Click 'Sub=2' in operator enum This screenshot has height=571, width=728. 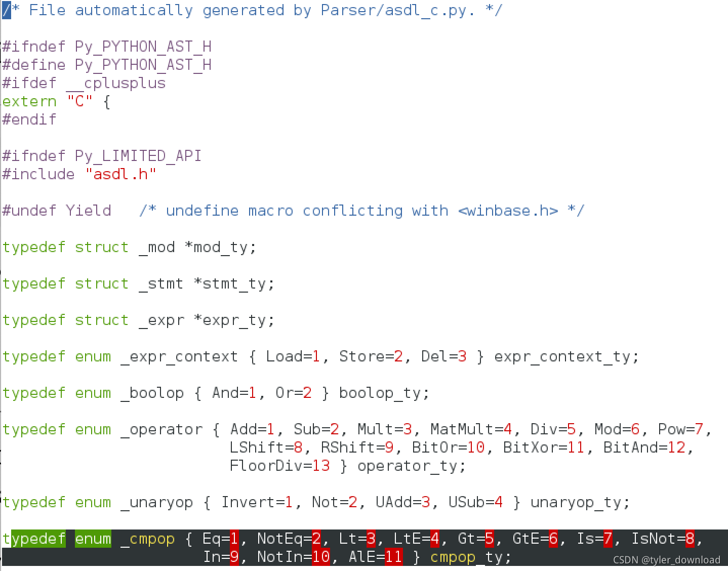click(x=316, y=430)
